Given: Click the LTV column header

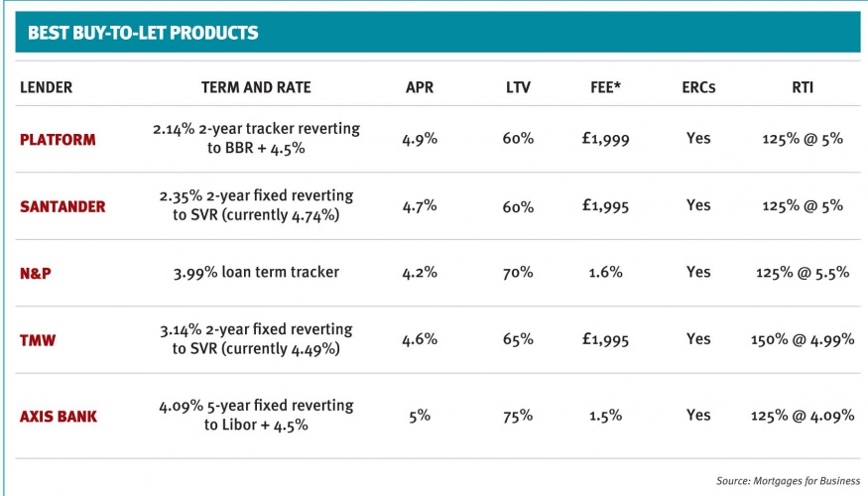Looking at the screenshot, I should pyautogui.click(x=518, y=87).
